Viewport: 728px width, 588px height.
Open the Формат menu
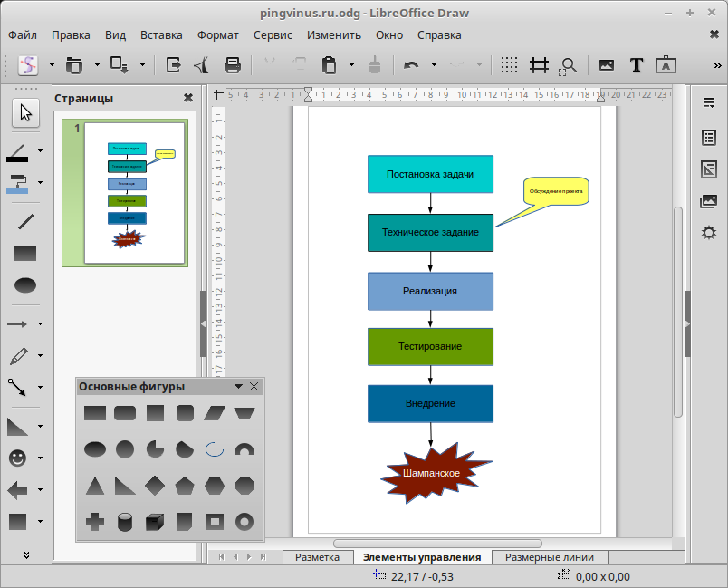(217, 35)
